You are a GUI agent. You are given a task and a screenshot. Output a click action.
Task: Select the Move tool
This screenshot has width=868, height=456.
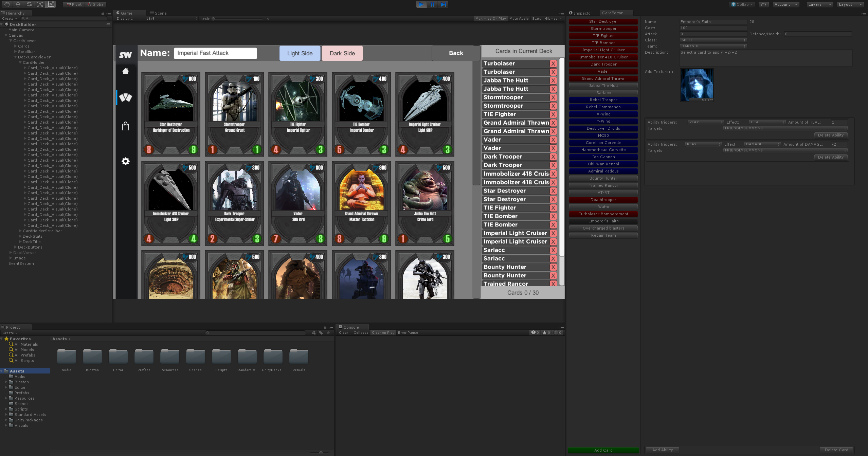[x=18, y=4]
